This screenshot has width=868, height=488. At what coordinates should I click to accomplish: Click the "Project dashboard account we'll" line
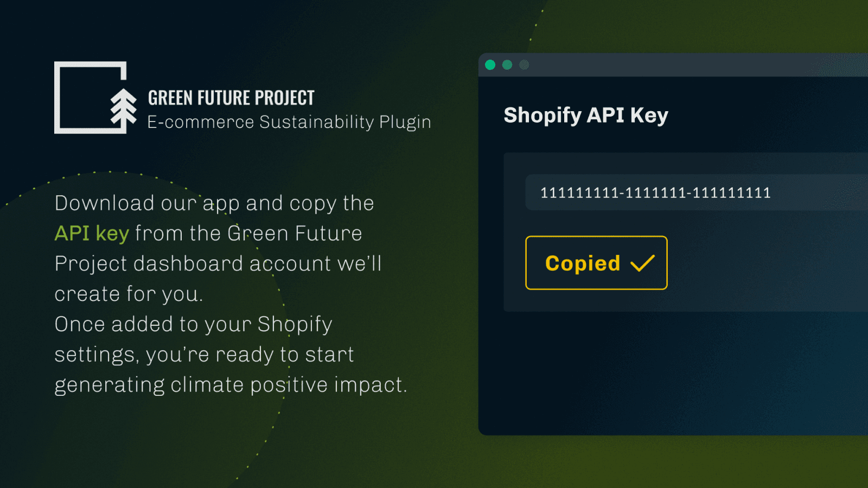click(x=218, y=264)
